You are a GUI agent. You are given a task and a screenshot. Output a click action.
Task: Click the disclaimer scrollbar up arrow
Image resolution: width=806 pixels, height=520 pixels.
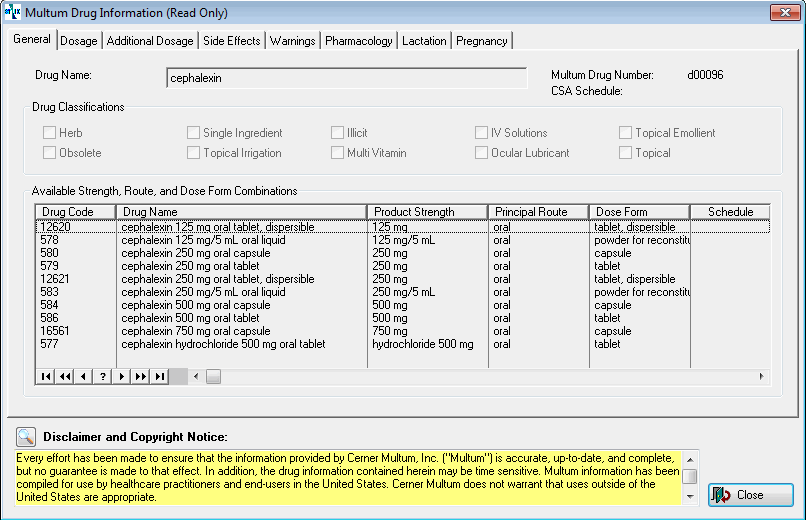pyautogui.click(x=690, y=460)
